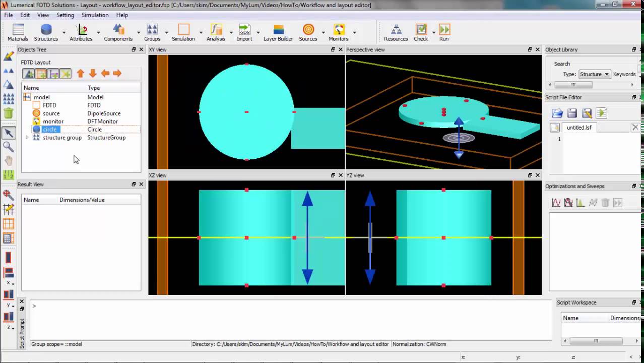The height and width of the screenshot is (363, 644).
Task: Select the source DipoleSource row
Action: click(81, 113)
